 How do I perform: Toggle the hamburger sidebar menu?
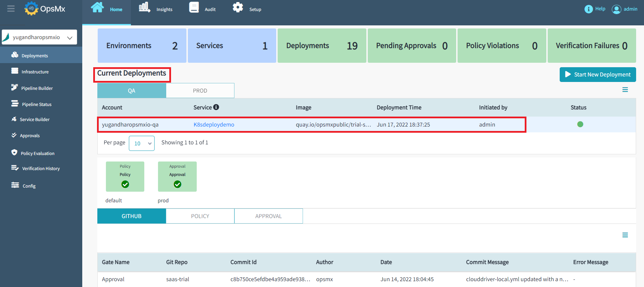click(11, 9)
